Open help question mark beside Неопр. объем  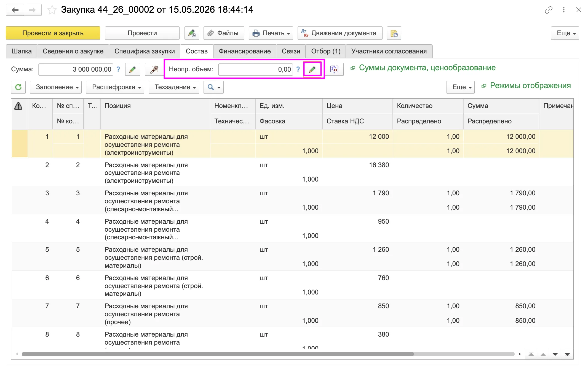[298, 69]
